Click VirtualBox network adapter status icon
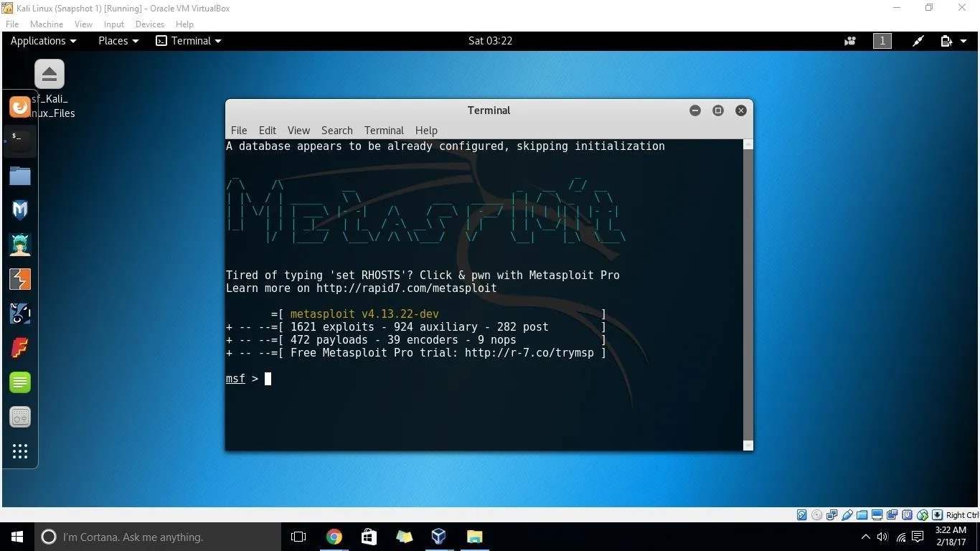 (x=831, y=515)
